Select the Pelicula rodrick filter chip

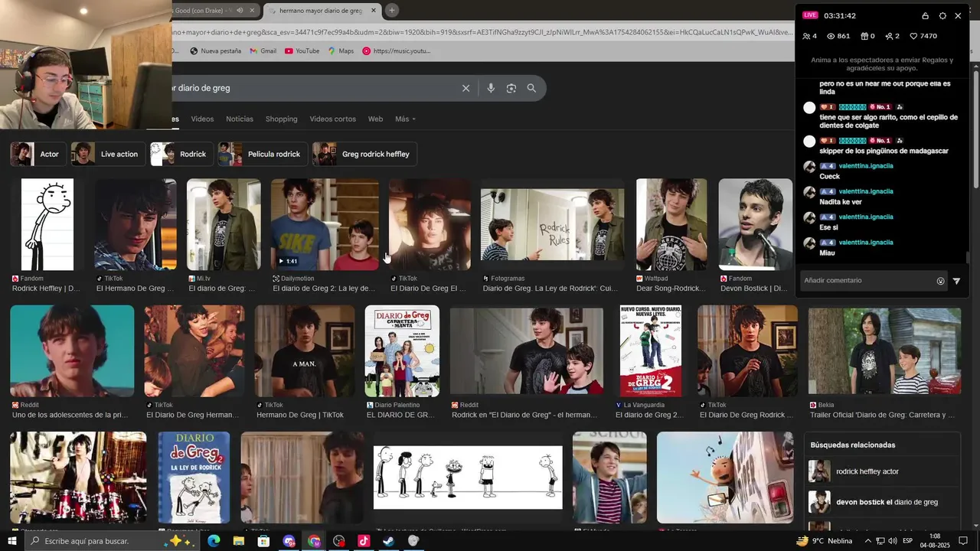coord(262,154)
